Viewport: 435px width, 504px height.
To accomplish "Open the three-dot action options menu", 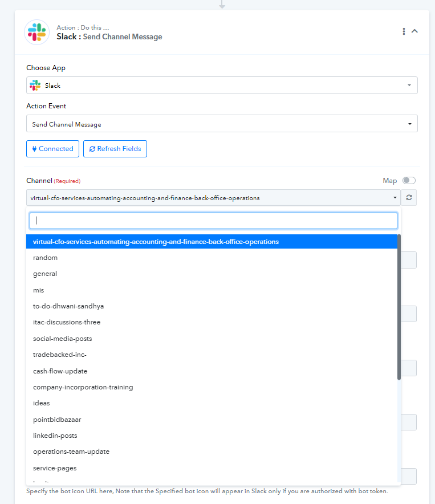I will click(404, 31).
